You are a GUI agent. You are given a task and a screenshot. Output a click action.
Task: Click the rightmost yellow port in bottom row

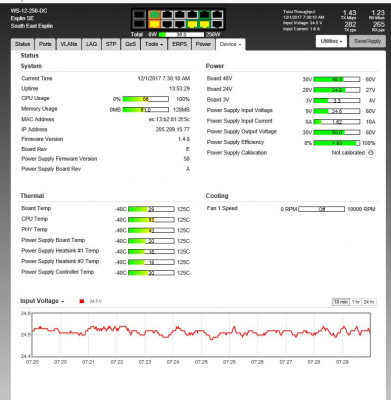(x=204, y=24)
